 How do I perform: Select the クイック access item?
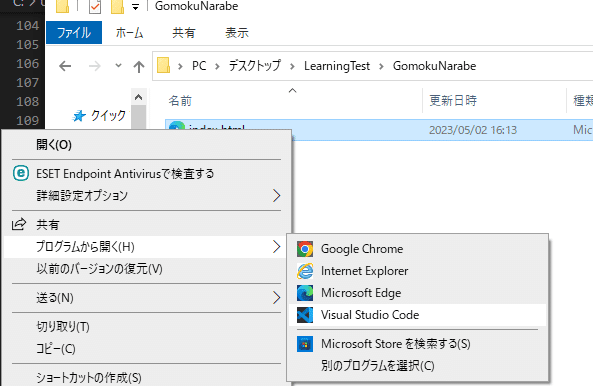(x=108, y=115)
